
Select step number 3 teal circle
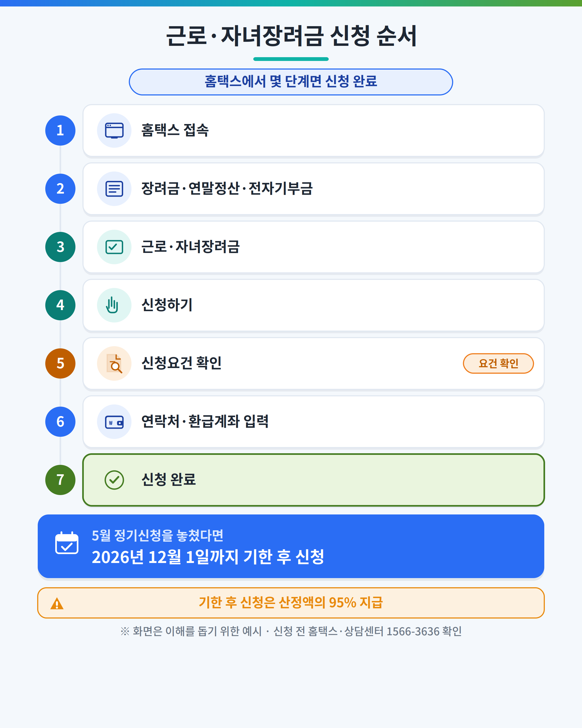60,247
